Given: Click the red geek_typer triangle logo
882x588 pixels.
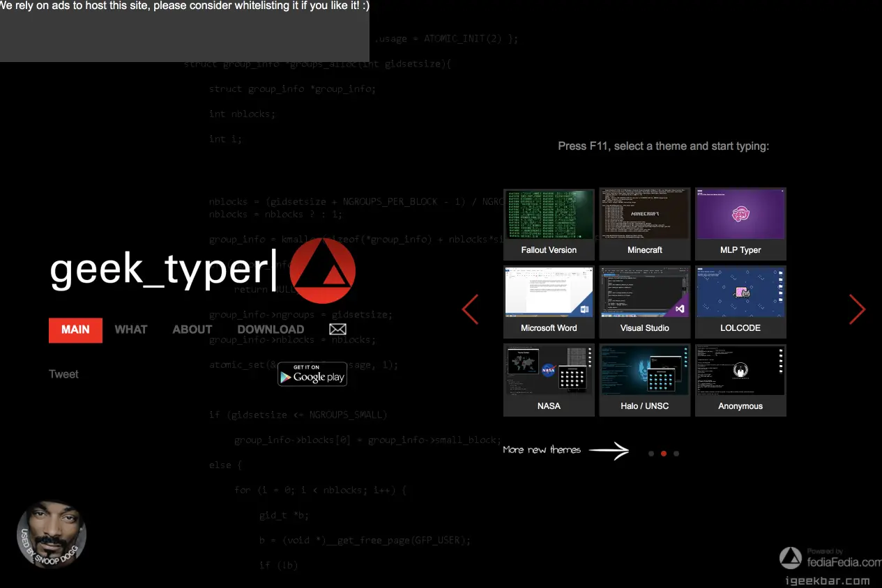Looking at the screenshot, I should pyautogui.click(x=322, y=271).
